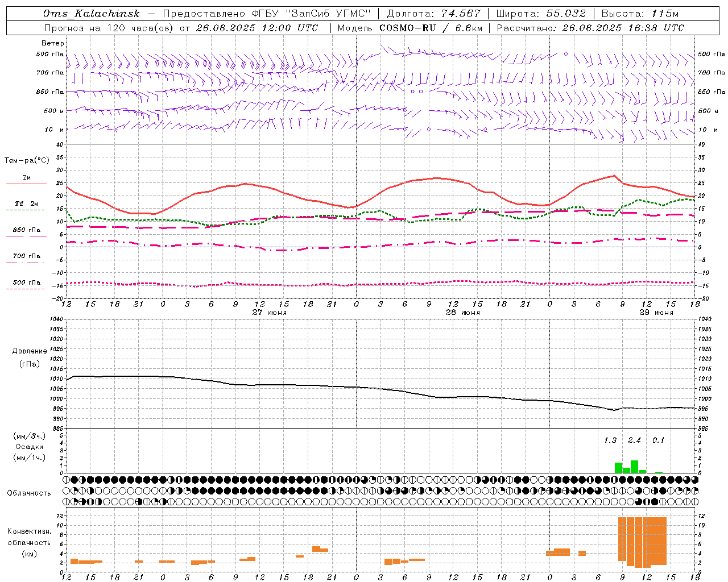Click the (км) units label

click(30, 554)
